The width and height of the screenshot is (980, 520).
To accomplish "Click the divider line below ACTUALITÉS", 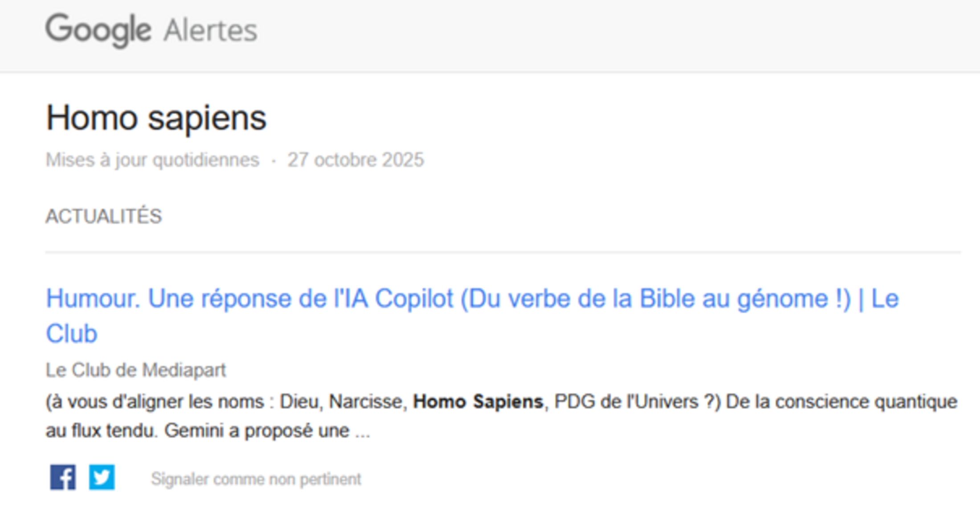I will [x=502, y=252].
